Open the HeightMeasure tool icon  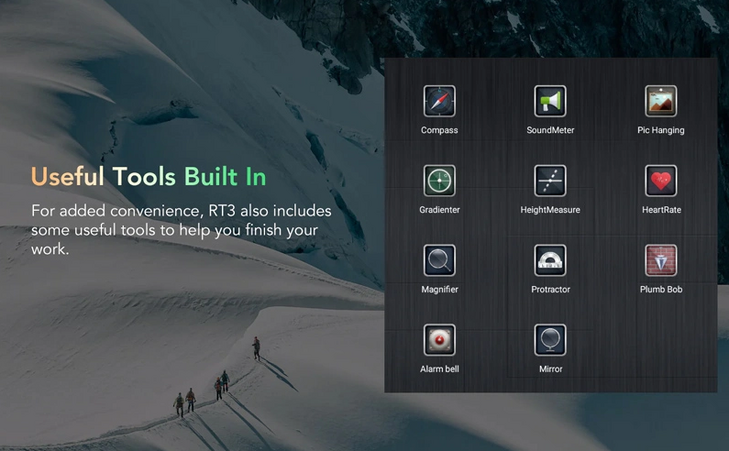(x=550, y=181)
